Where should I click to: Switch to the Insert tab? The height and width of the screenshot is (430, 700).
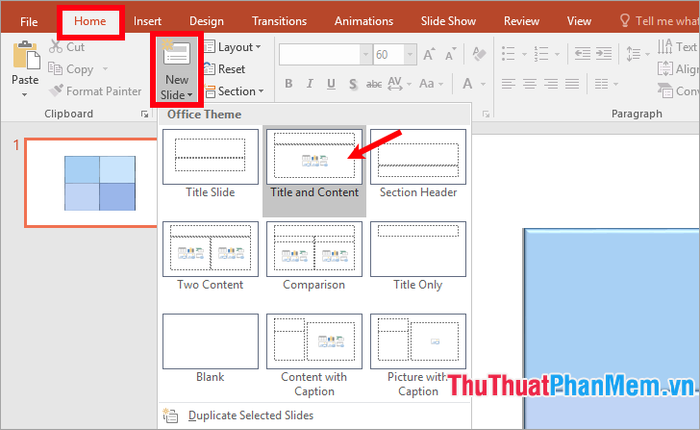point(147,20)
